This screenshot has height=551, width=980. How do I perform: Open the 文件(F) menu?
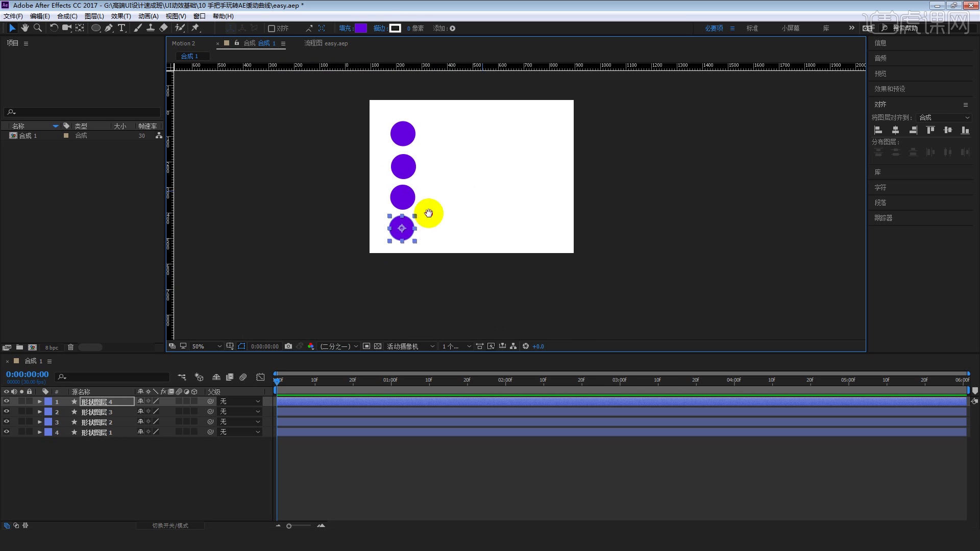13,16
